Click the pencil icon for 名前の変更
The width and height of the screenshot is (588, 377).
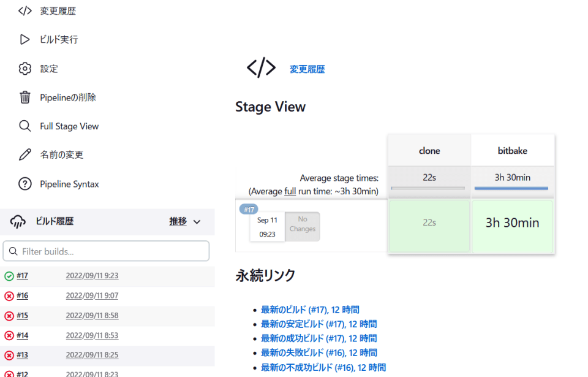pyautogui.click(x=24, y=154)
